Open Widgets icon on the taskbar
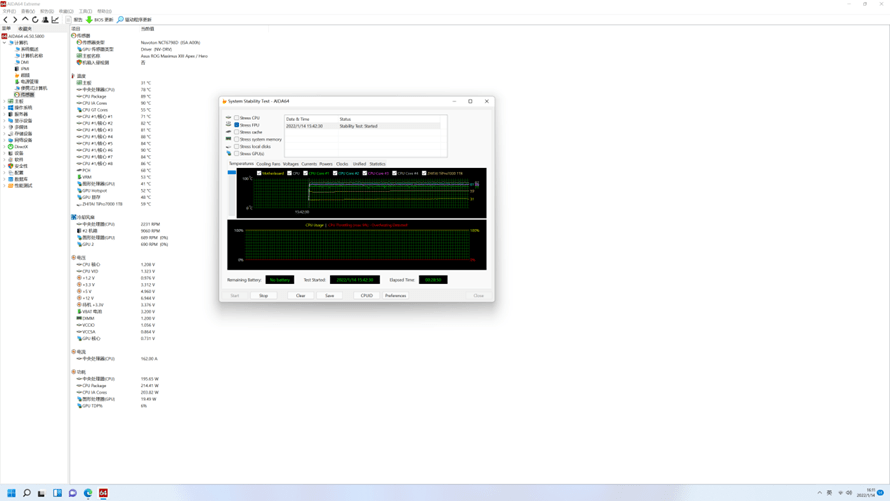 pos(57,493)
